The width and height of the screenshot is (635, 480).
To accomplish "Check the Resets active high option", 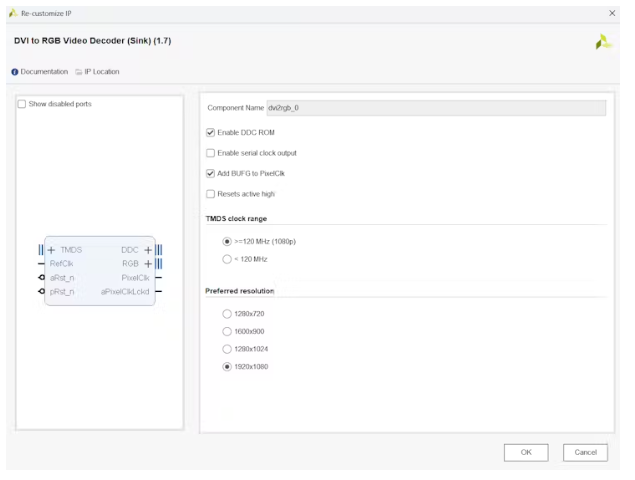I will click(x=210, y=194).
